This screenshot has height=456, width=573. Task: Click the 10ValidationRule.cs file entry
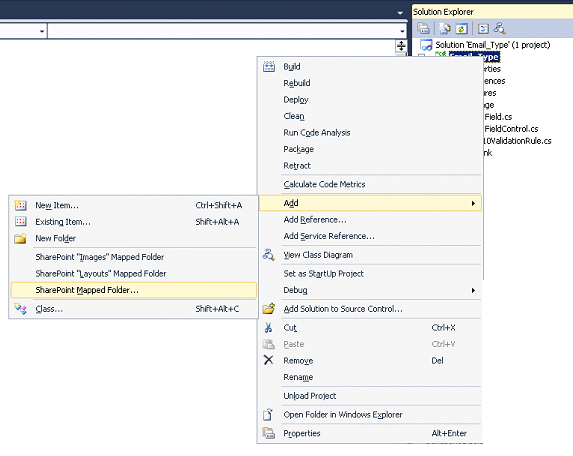point(517,141)
